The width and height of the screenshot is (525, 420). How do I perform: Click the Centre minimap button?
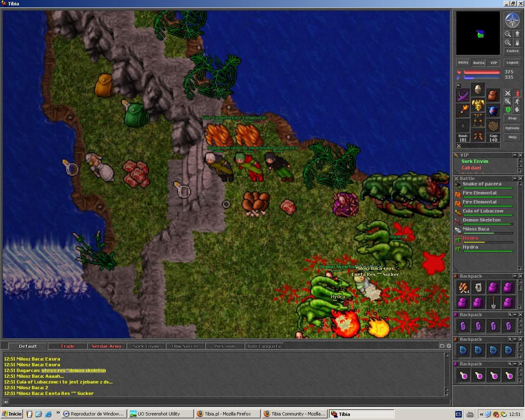(x=512, y=51)
